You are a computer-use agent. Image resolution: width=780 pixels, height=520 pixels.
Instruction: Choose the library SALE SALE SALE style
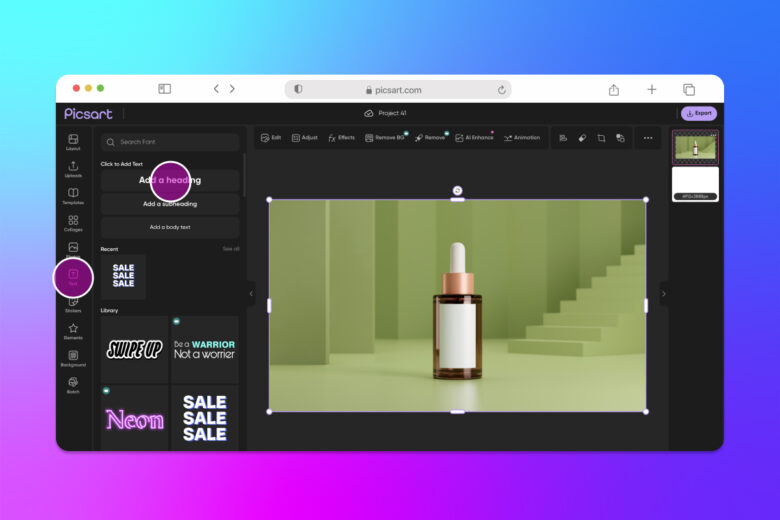click(x=204, y=418)
